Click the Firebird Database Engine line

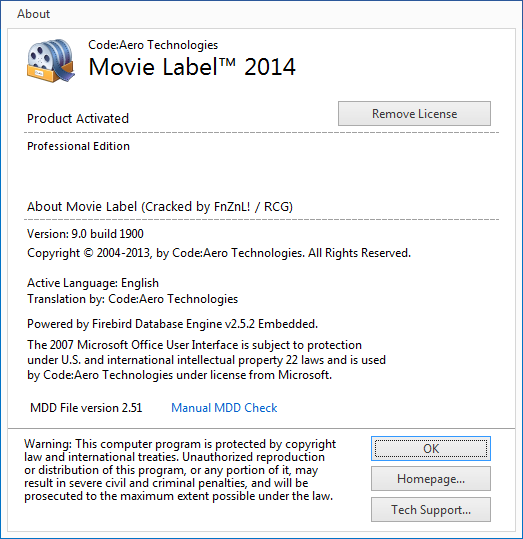(172, 324)
